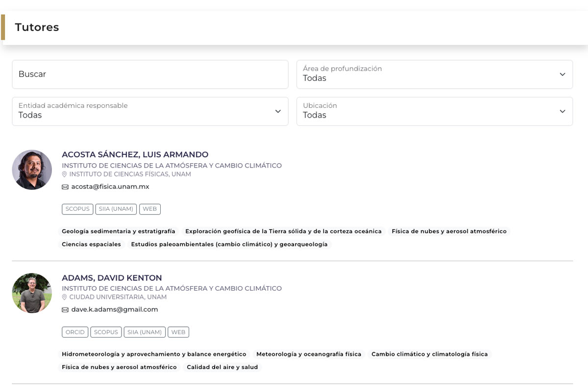Image resolution: width=588 pixels, height=392 pixels.
Task: Select the Cambio climático y climatología física tag
Action: [430, 354]
